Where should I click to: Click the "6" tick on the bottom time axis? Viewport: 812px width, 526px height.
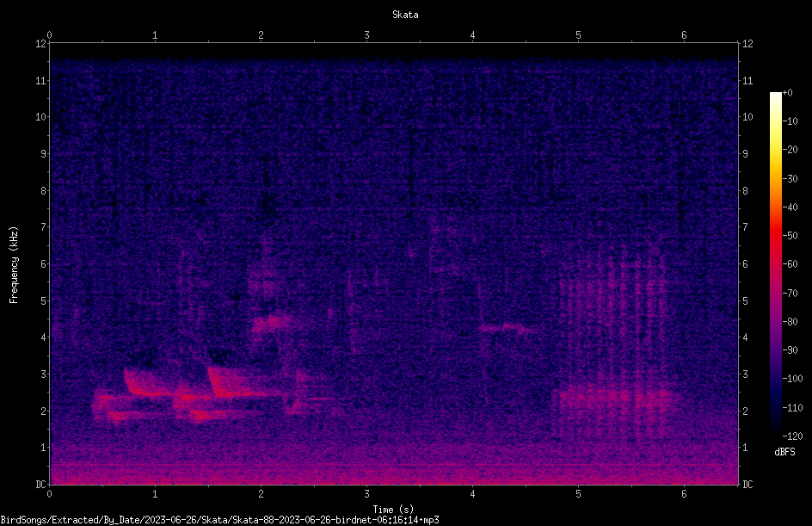tap(684, 494)
